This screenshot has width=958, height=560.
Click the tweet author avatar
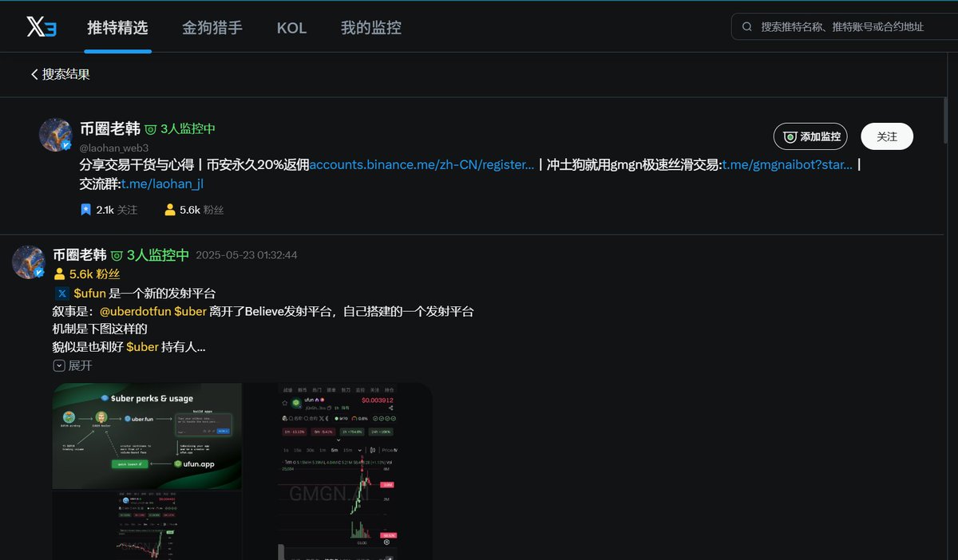28,262
